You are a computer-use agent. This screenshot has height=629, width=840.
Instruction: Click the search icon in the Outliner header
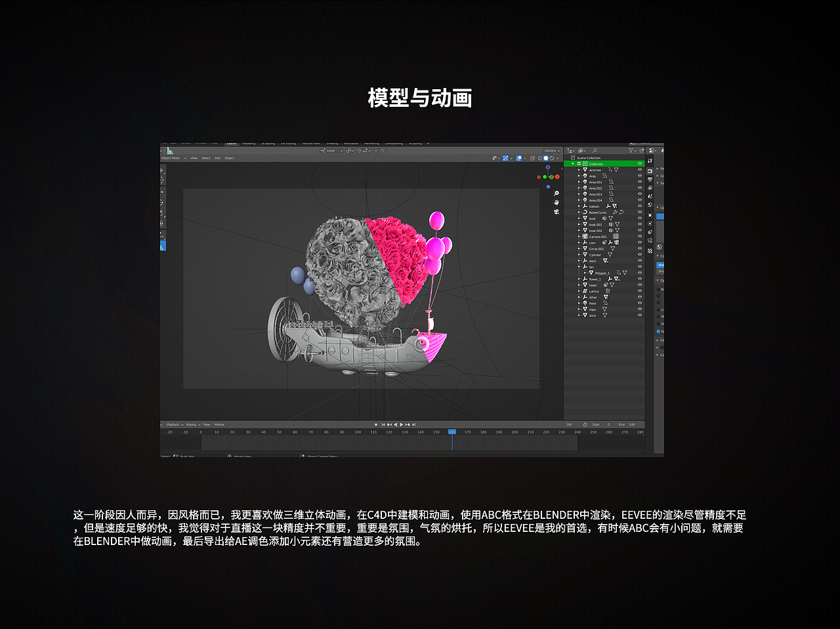[594, 150]
